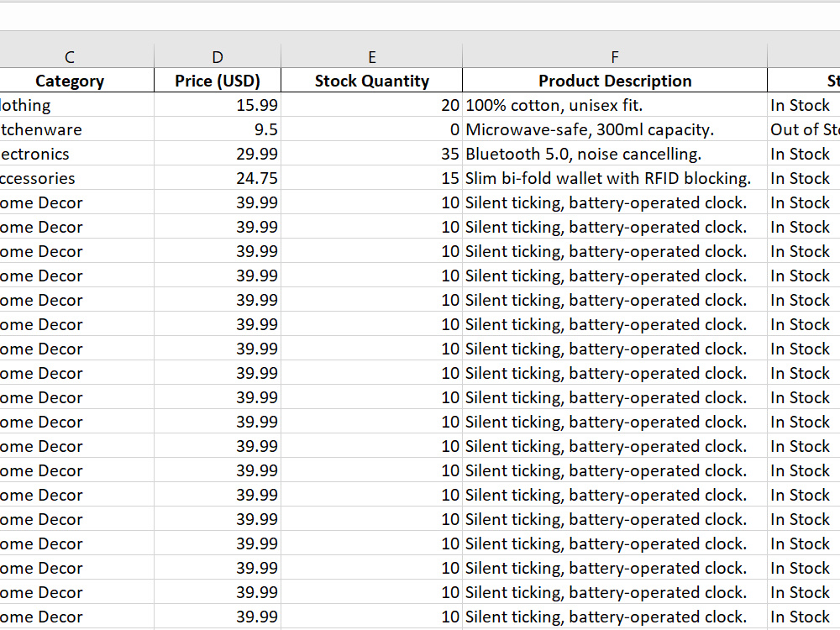Select the stock quantity cell showing 20
The image size is (840, 630).
371,105
